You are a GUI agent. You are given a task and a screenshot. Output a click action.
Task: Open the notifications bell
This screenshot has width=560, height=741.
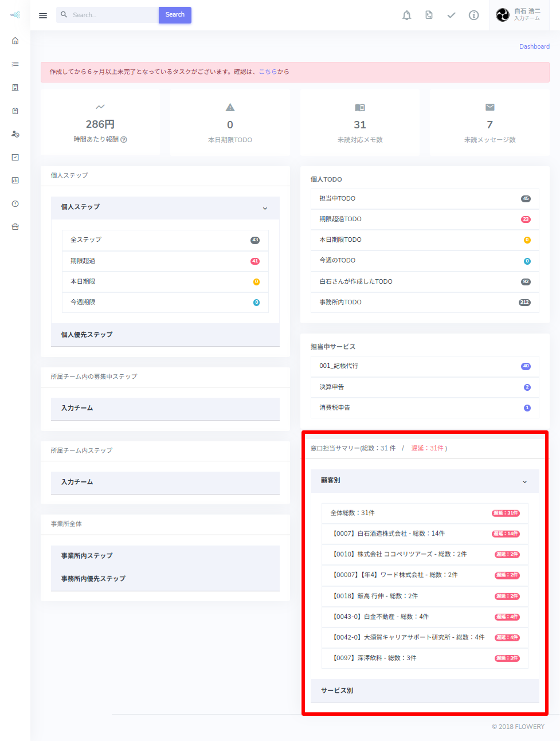point(406,15)
